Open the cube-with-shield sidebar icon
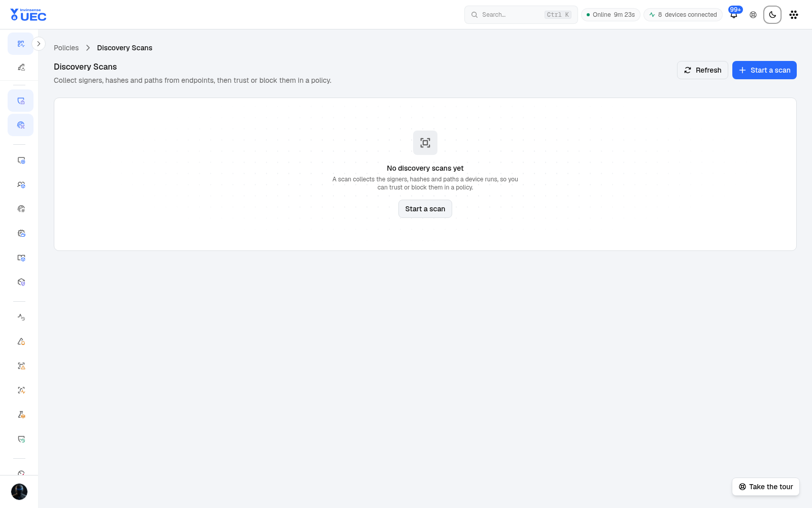 [21, 282]
